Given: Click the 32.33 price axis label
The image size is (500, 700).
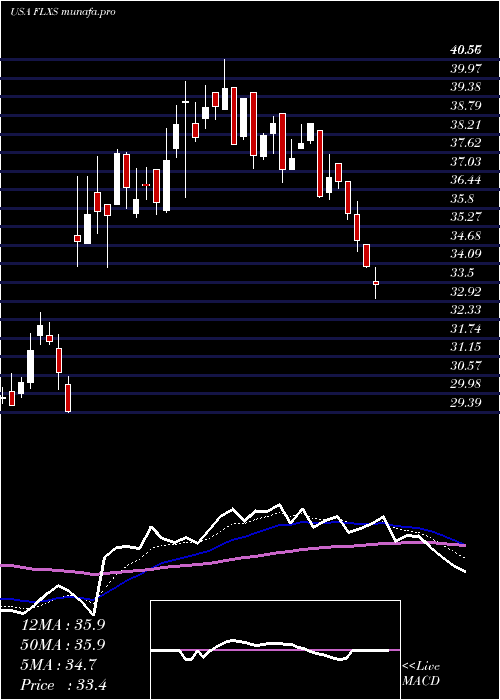Looking at the screenshot, I should [x=466, y=310].
